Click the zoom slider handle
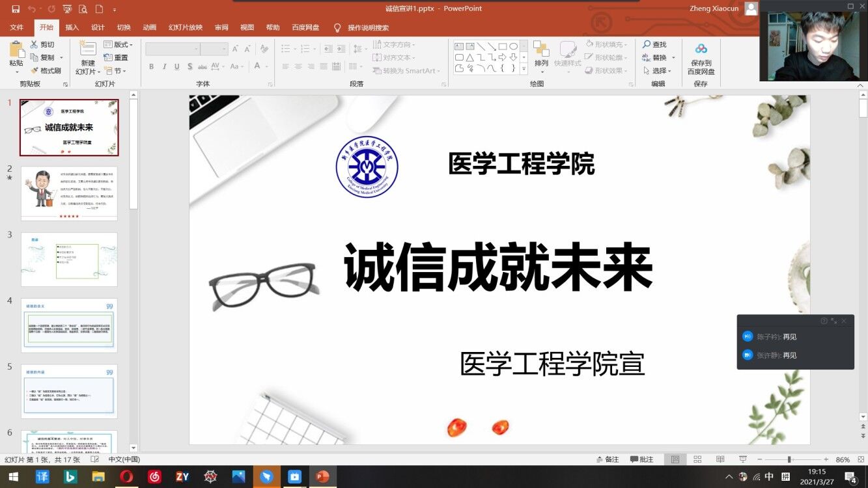Image resolution: width=868 pixels, height=488 pixels. point(789,459)
